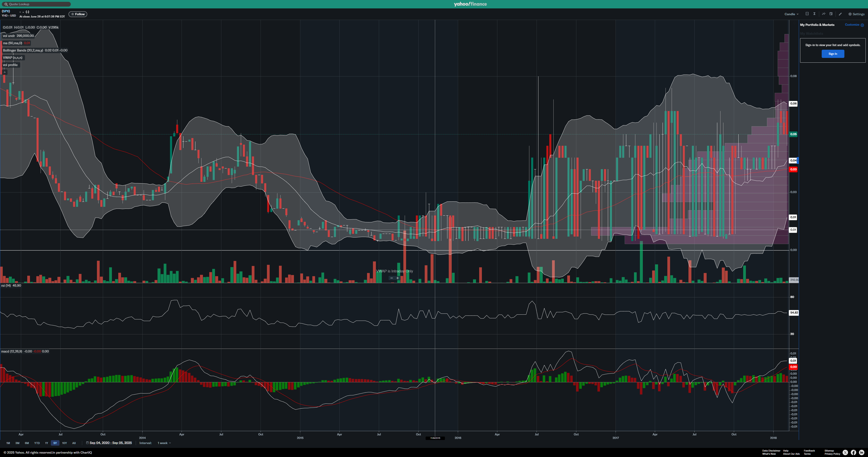Screen dimensions: 868x457
Task: Collapse the indicator legend with chevron
Action: (x=5, y=72)
